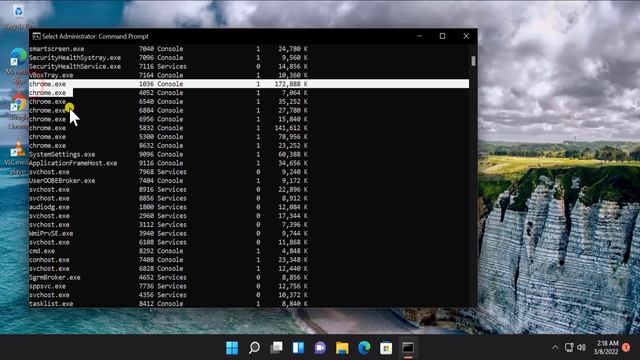Click chrome.exe row with PID 8632

pyautogui.click(x=168, y=146)
